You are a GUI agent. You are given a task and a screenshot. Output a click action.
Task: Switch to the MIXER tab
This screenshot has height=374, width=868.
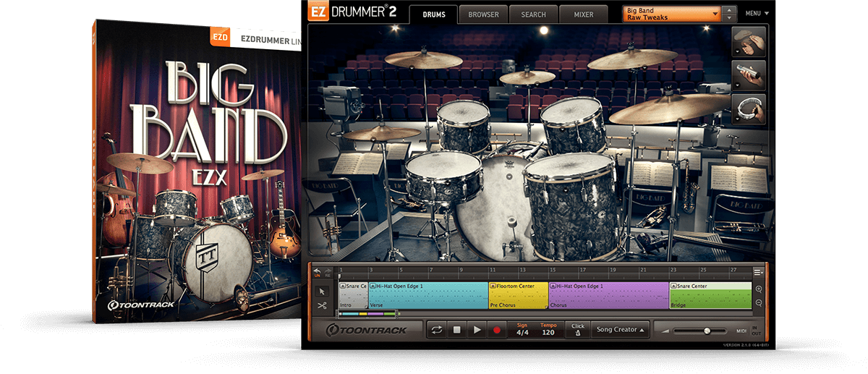(x=584, y=14)
